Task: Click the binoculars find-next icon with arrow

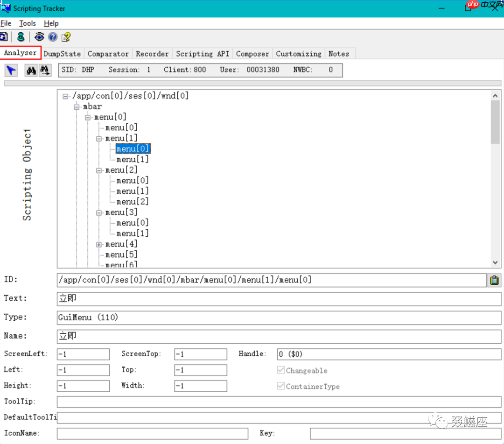Action: pyautogui.click(x=45, y=70)
